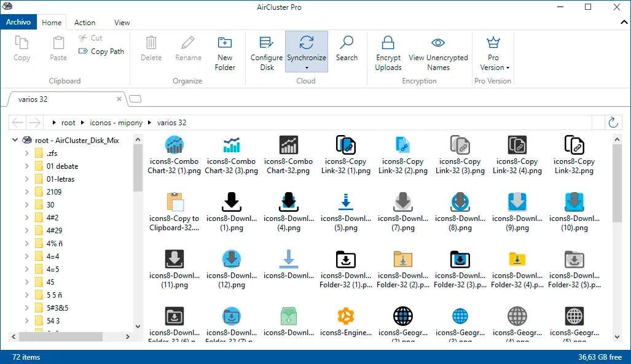Click the Delete trash icon
631x364 pixels.
click(151, 42)
